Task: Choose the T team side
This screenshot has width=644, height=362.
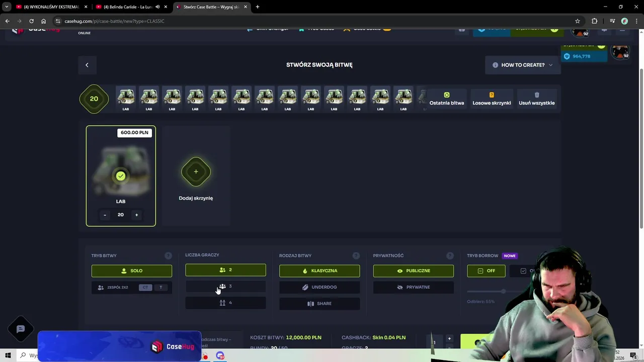Action: tap(160, 288)
